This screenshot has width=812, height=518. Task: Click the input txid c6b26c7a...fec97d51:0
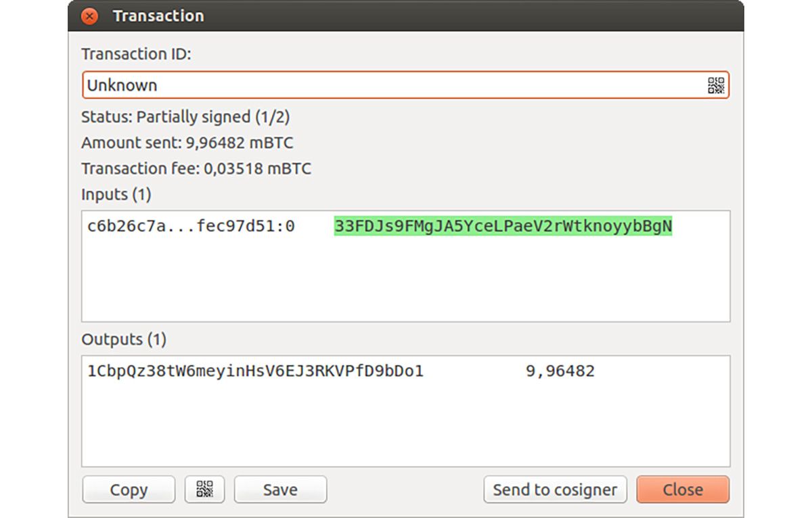[x=191, y=227]
